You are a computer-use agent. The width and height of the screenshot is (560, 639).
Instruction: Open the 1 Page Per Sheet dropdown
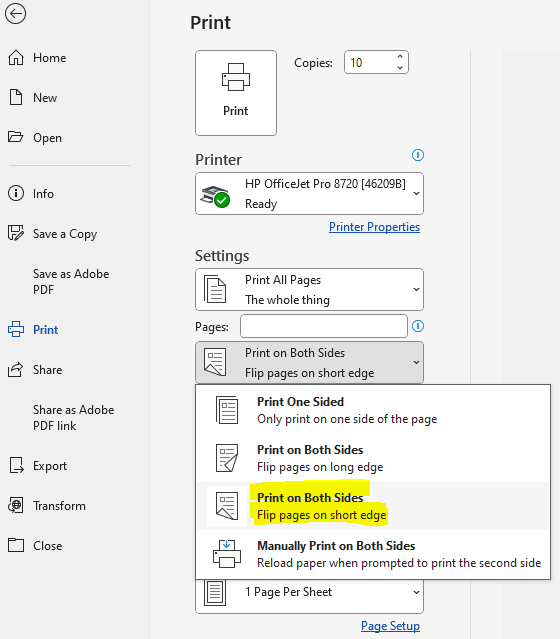tap(309, 596)
